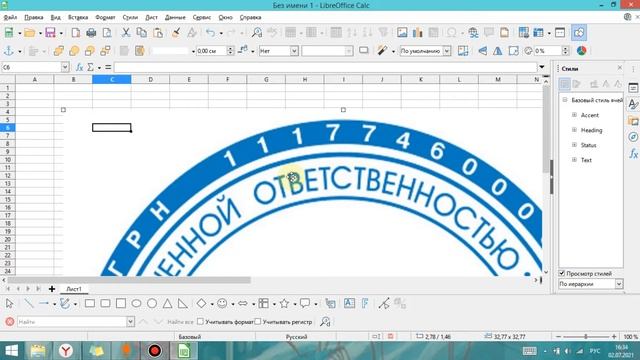Open the Print icon in toolbar
640x360 pixels.
point(91,33)
